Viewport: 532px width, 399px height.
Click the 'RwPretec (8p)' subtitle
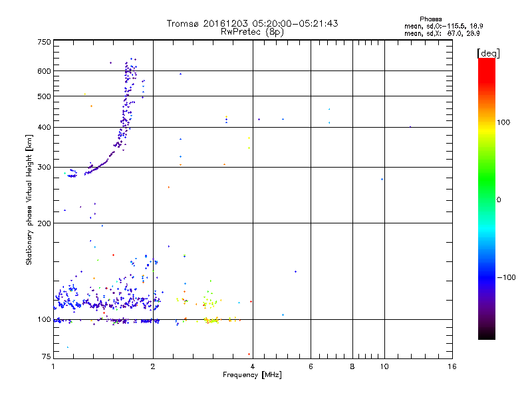(252, 32)
